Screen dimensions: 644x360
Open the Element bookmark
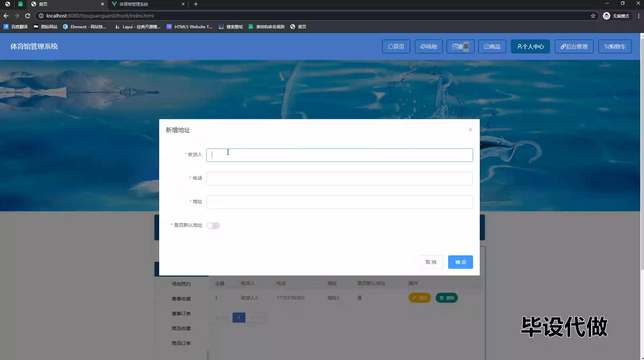pyautogui.click(x=85, y=27)
